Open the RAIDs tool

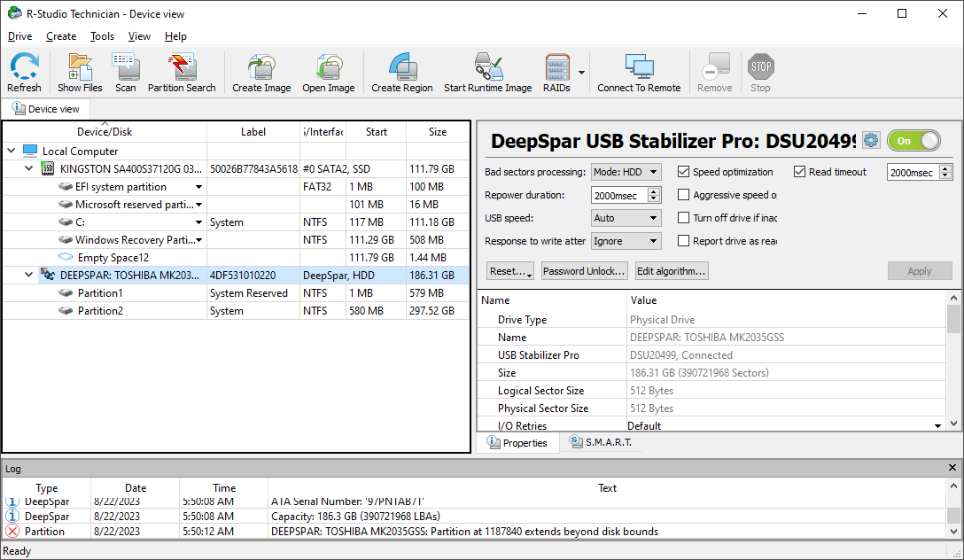click(557, 66)
